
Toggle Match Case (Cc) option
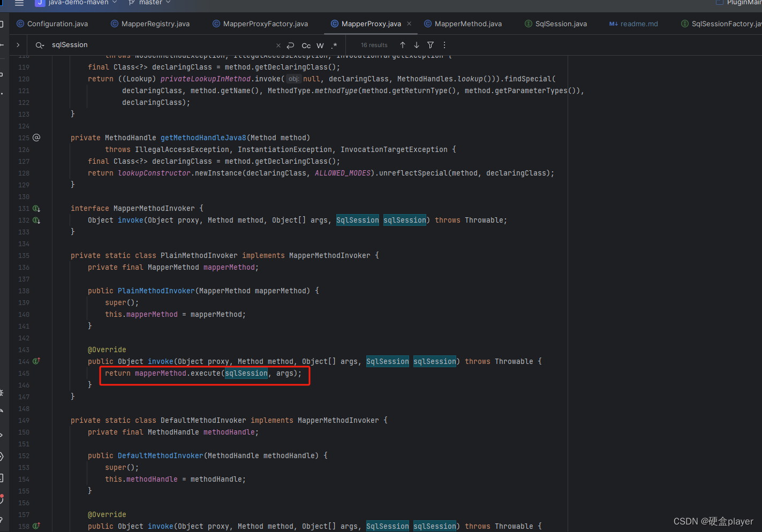tap(306, 45)
